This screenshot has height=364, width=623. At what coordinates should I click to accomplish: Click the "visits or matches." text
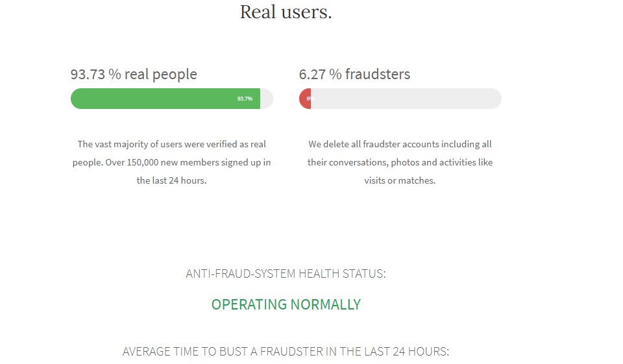[400, 180]
